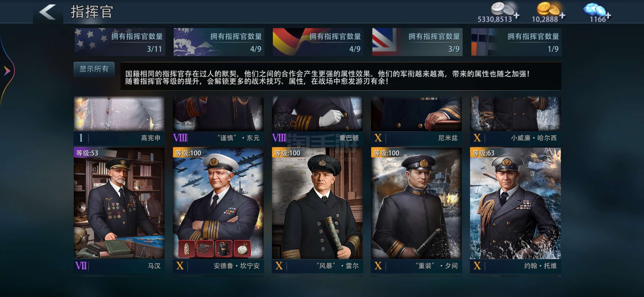Viewport: 644px width, 297px height.
Task: Expand the left side panel arrow
Action: [7, 71]
